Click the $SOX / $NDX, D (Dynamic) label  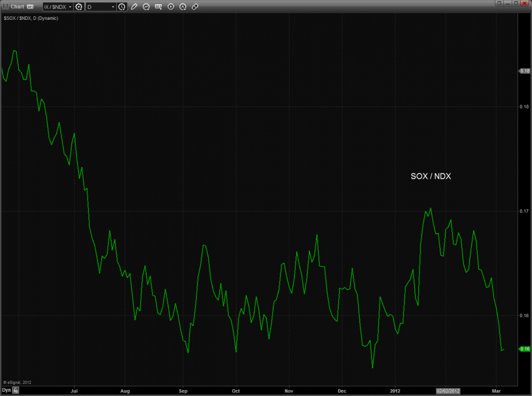click(x=30, y=19)
